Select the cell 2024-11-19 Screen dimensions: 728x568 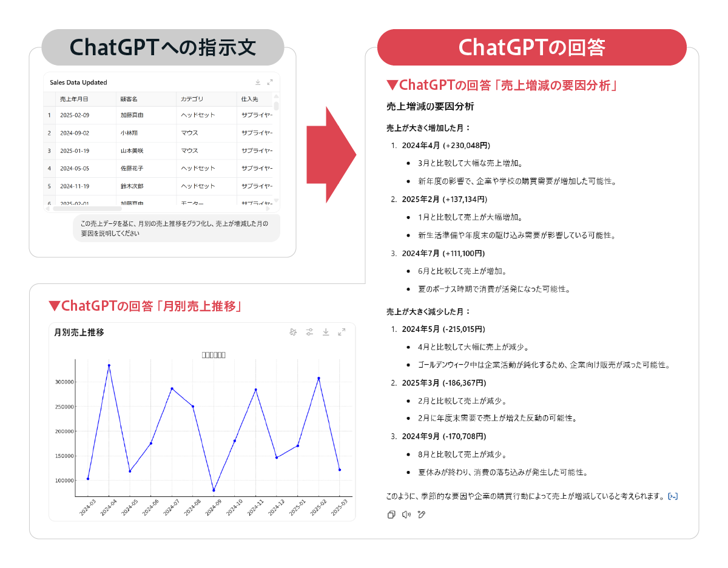click(86, 186)
